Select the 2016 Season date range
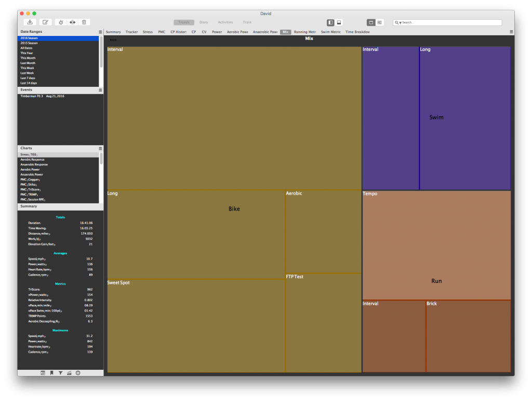 point(58,38)
